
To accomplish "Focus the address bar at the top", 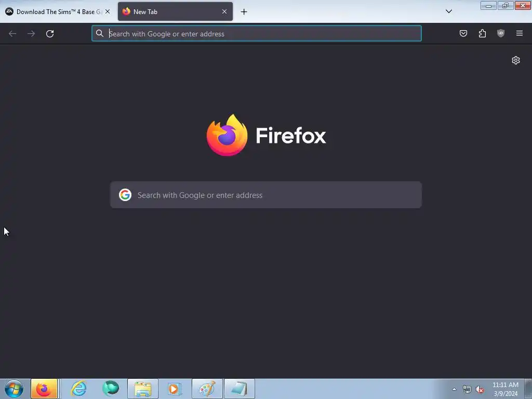I will 257,34.
